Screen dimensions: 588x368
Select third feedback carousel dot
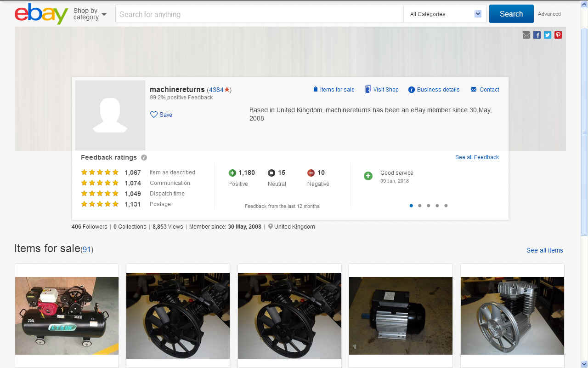(x=429, y=206)
